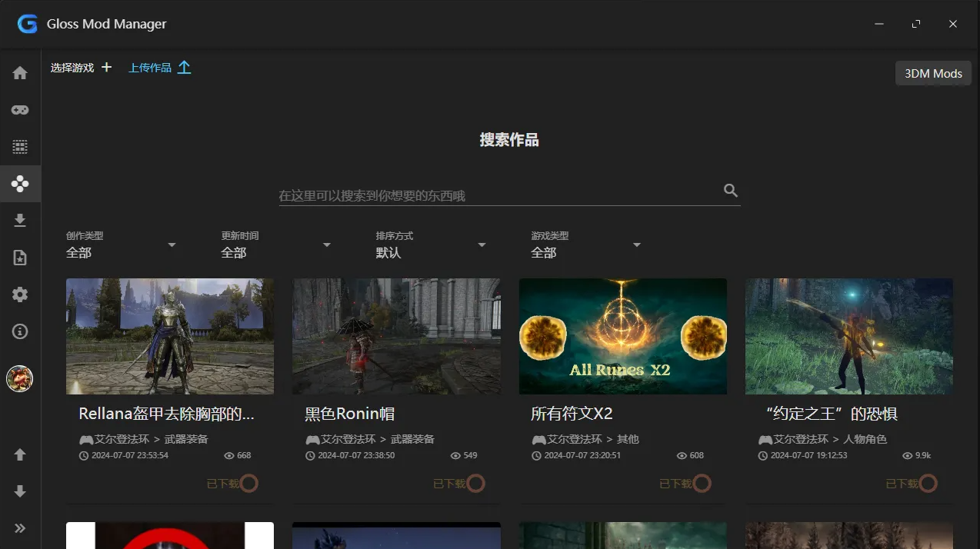Open the settings gear in the sidebar

[x=19, y=294]
